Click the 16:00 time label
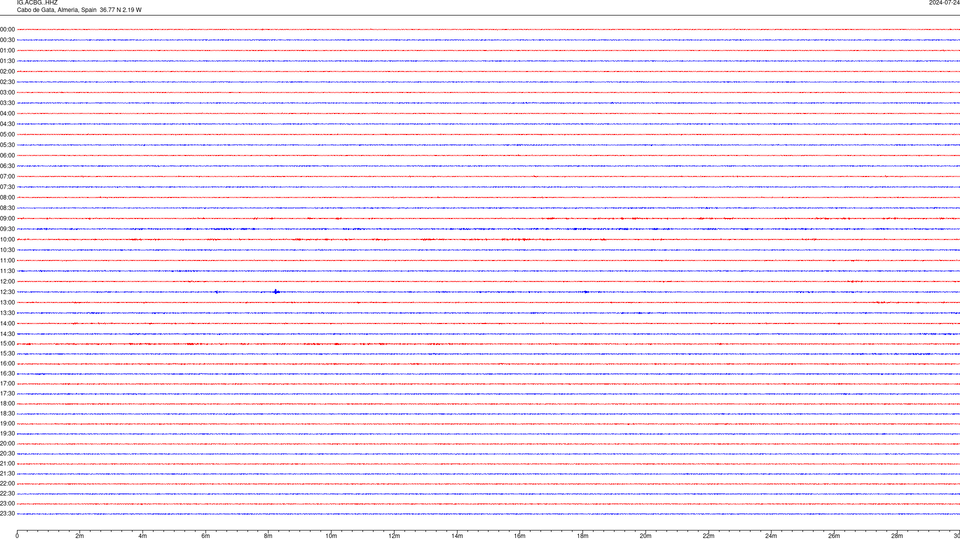Screen dimensions: 960x540 coord(7,364)
